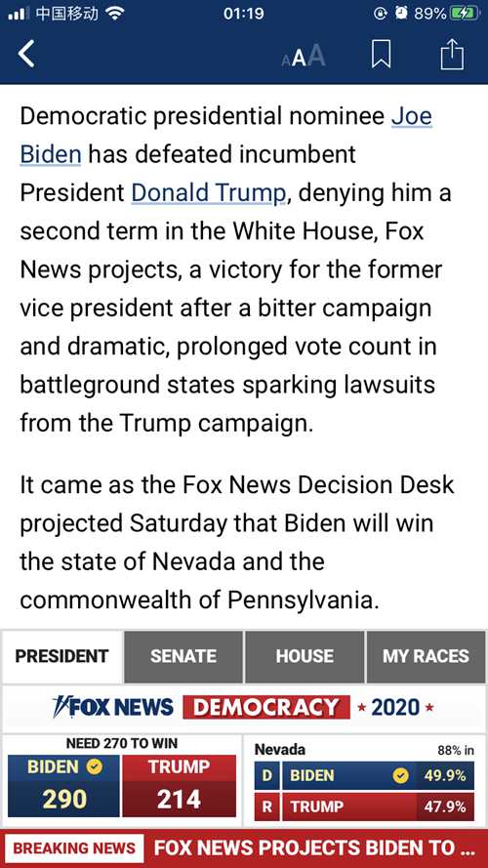Tap the share icon
The height and width of the screenshot is (868, 488).
(x=452, y=54)
